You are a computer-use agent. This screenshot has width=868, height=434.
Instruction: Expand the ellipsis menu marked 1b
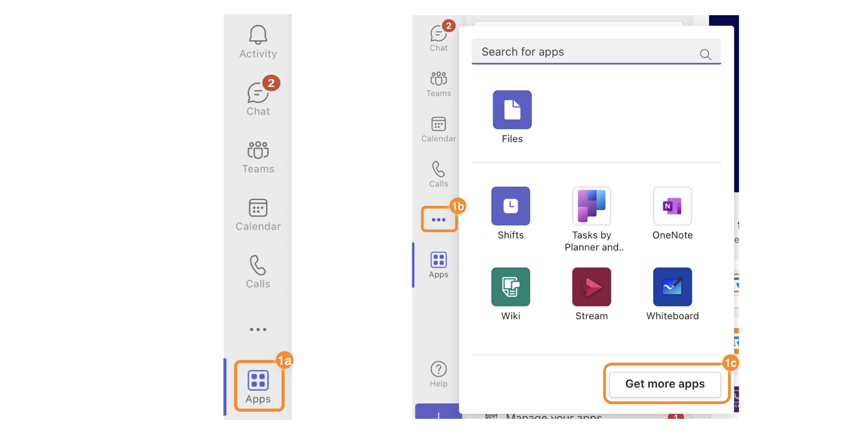pyautogui.click(x=438, y=220)
